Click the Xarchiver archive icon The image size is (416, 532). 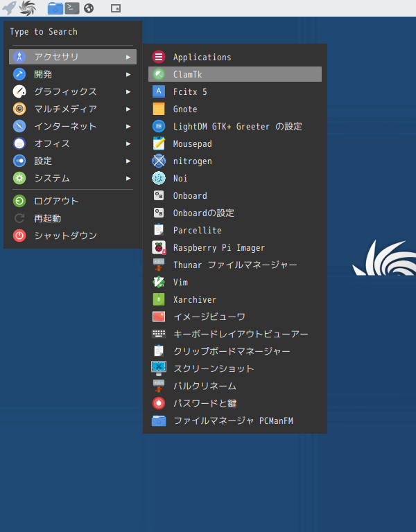pyautogui.click(x=159, y=299)
